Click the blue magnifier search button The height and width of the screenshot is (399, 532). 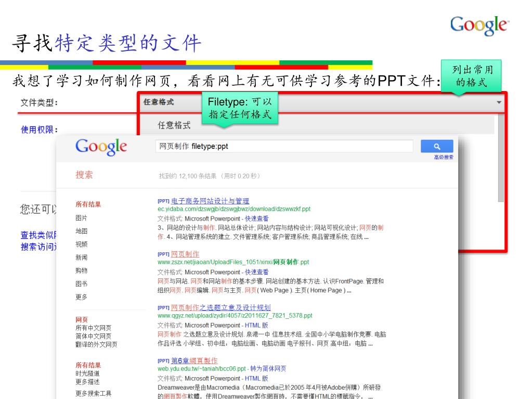tap(437, 146)
